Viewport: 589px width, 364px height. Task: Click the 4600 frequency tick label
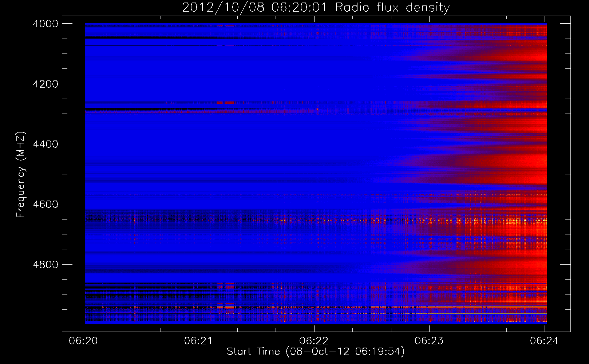pos(46,204)
